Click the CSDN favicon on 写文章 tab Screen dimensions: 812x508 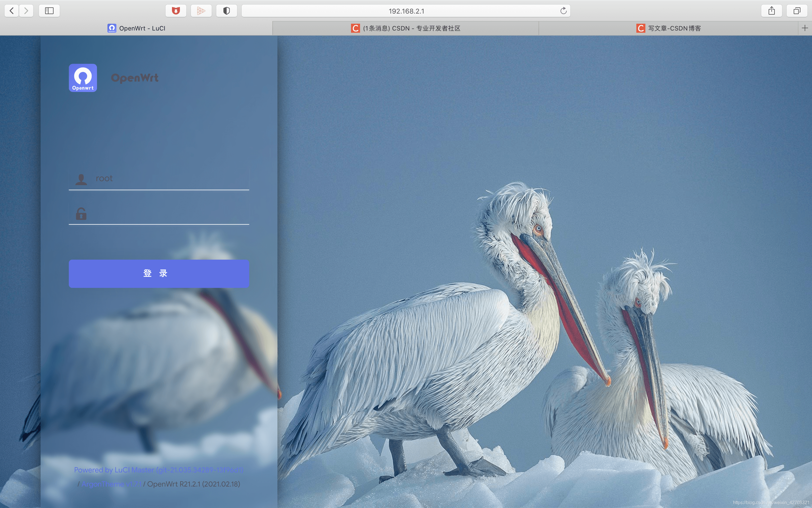pyautogui.click(x=641, y=28)
